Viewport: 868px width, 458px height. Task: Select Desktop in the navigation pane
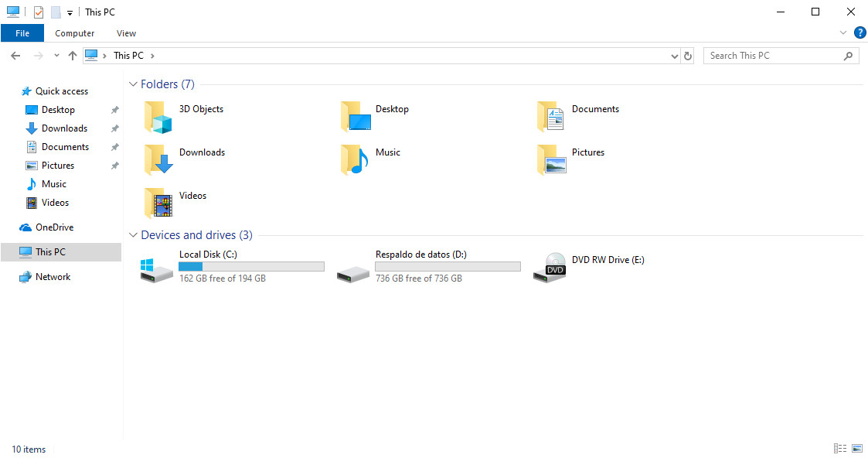coord(57,110)
